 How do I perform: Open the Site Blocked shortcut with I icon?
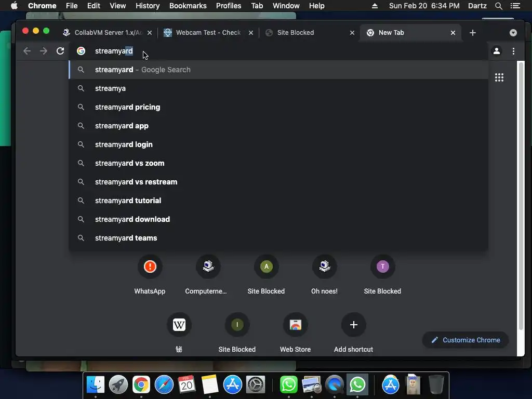click(x=237, y=332)
